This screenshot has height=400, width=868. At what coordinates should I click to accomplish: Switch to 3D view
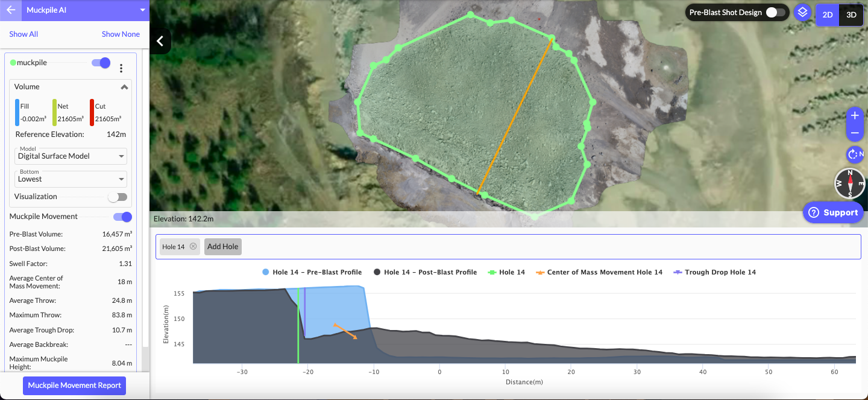pos(851,15)
